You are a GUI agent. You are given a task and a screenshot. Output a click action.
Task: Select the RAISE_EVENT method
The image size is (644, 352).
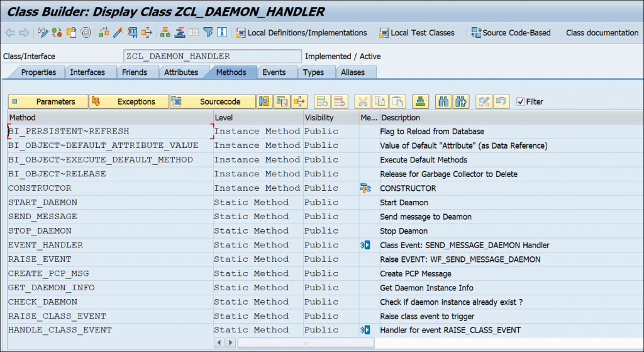111,259
